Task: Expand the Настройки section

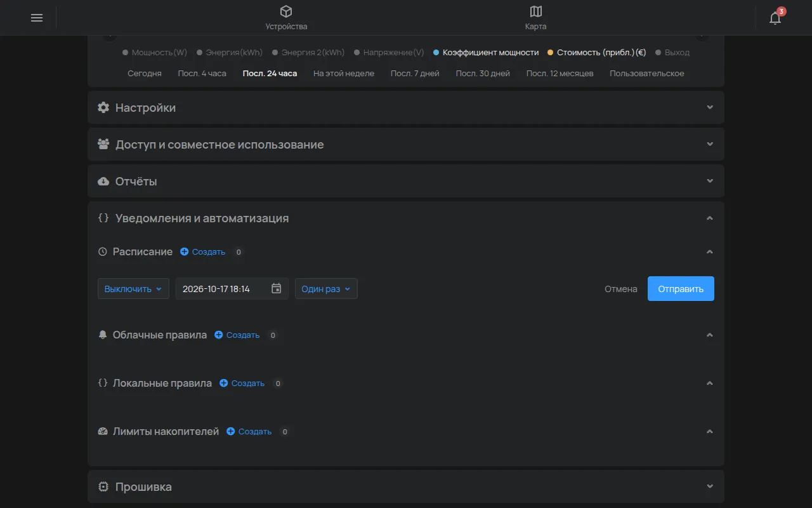Action: coord(406,107)
